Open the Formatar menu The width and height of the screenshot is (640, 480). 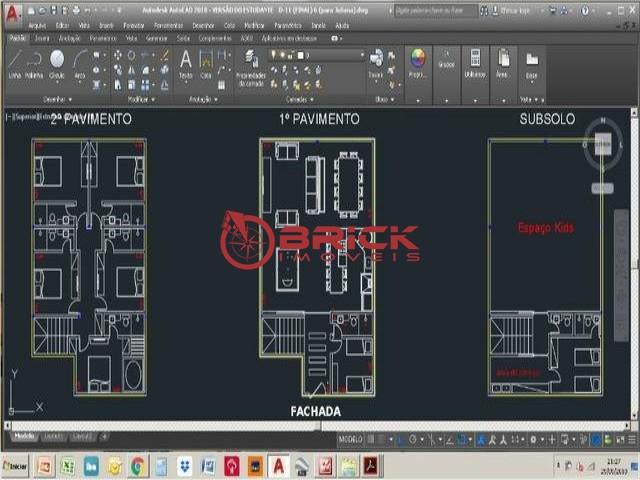click(x=134, y=25)
